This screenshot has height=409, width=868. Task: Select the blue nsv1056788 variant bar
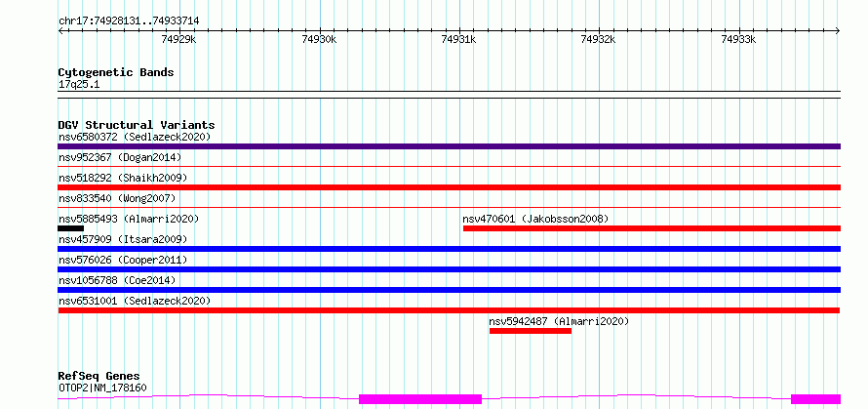(449, 290)
